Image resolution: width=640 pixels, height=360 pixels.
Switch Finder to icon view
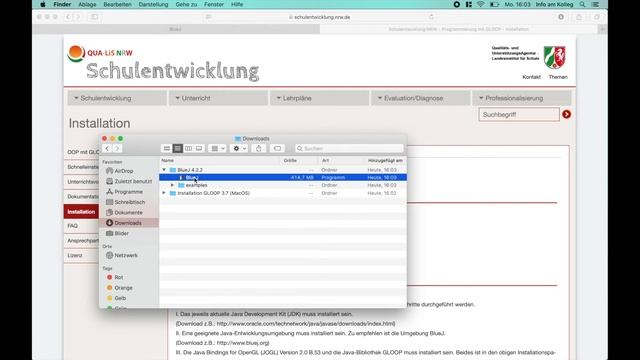point(167,149)
